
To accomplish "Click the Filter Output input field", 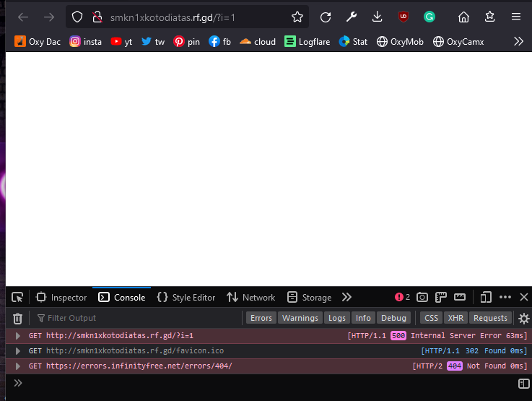I will (137, 318).
